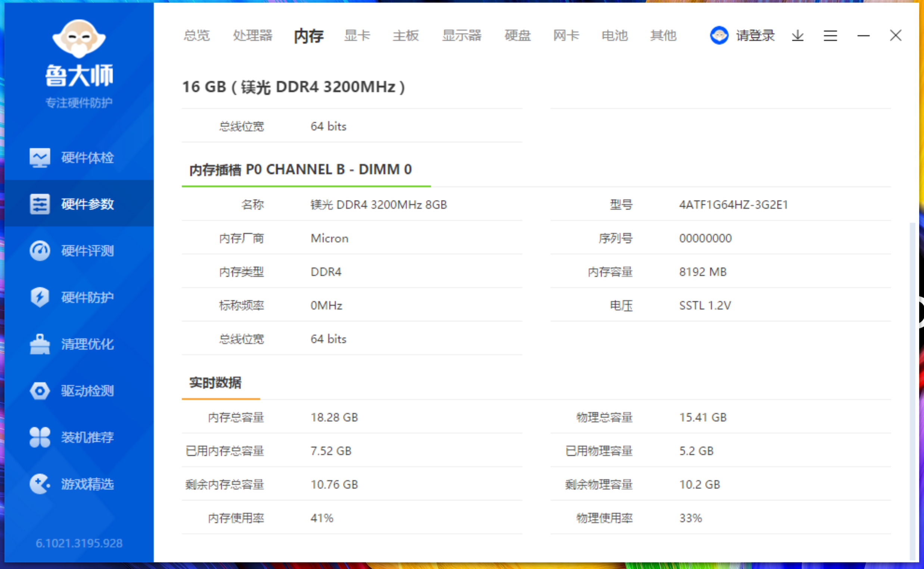Switch to the 显卡 tab
The height and width of the screenshot is (569, 924).
coord(357,36)
